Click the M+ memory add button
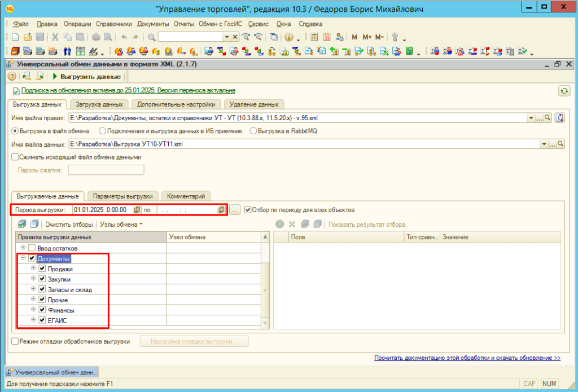The height and width of the screenshot is (392, 578). [367, 37]
